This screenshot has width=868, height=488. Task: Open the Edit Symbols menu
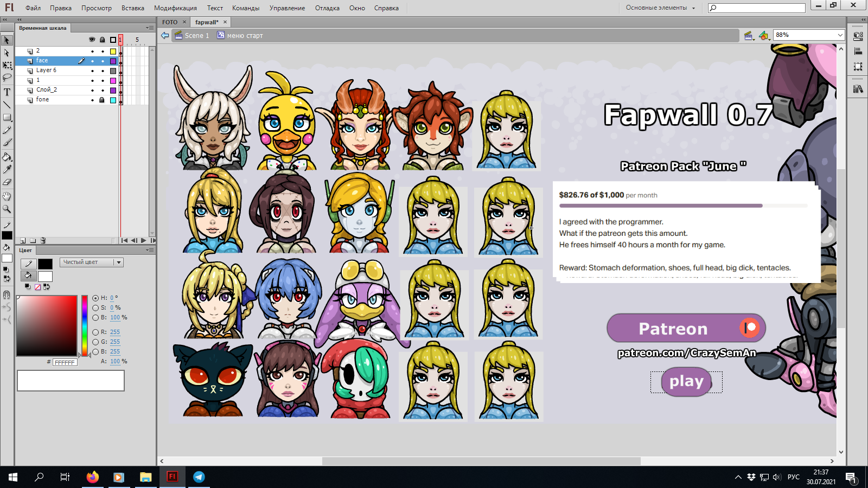(764, 36)
